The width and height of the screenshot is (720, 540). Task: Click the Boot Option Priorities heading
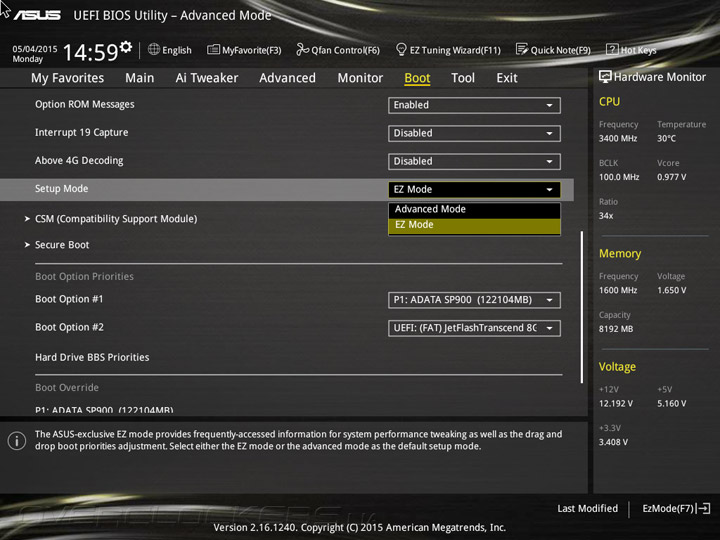(84, 276)
